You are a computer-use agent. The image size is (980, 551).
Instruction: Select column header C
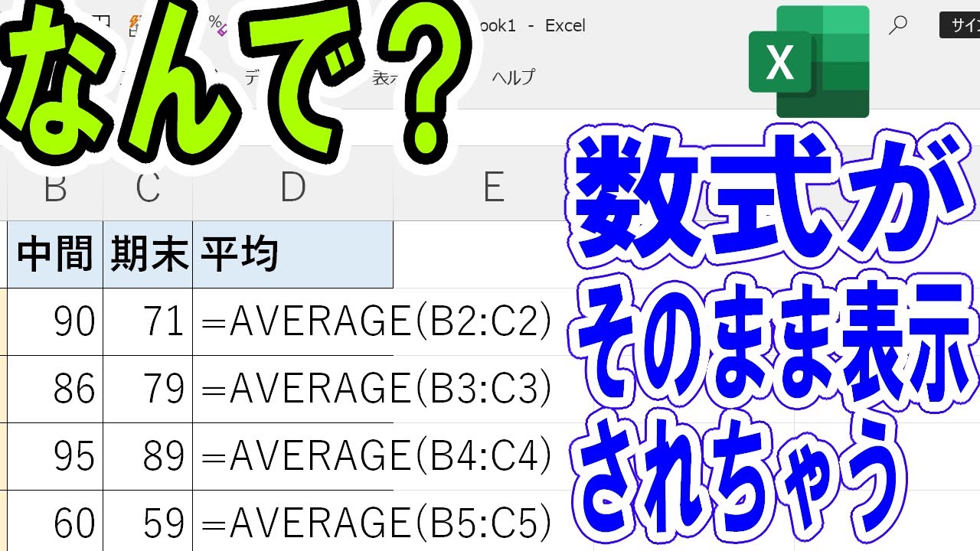pos(148,188)
